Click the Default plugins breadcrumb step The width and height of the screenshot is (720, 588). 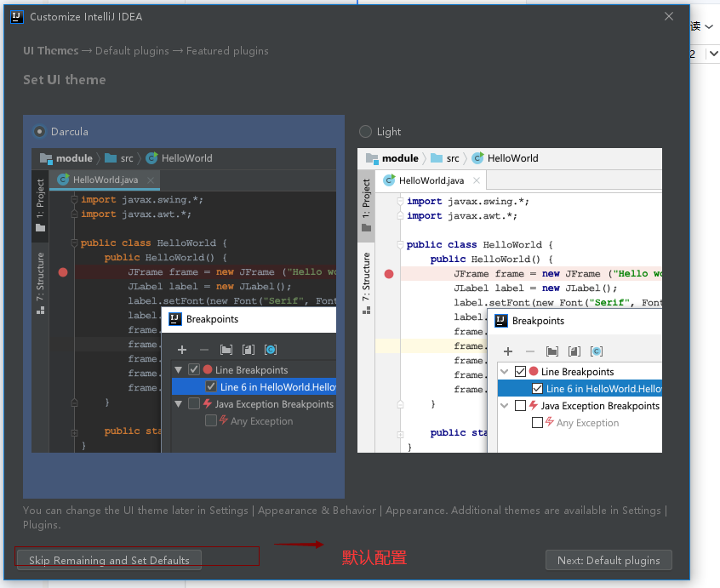click(132, 51)
